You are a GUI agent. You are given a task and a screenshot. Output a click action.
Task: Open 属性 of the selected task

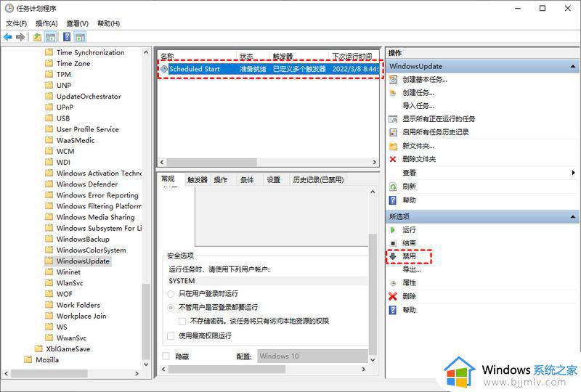[x=409, y=282]
